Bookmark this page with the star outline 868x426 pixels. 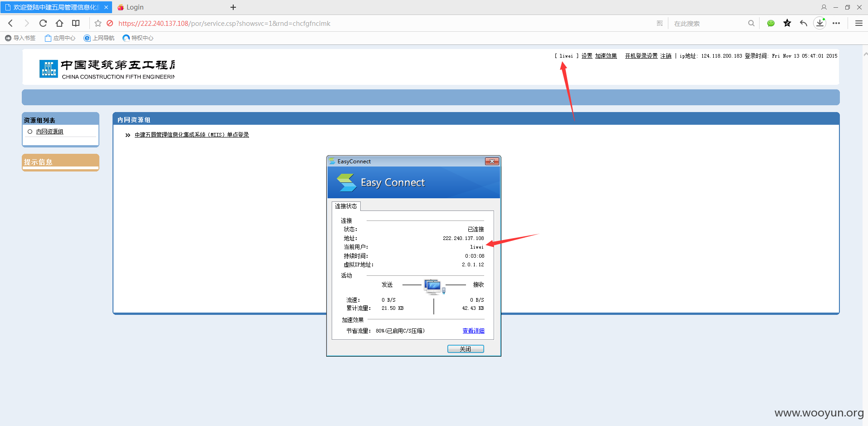click(x=98, y=23)
